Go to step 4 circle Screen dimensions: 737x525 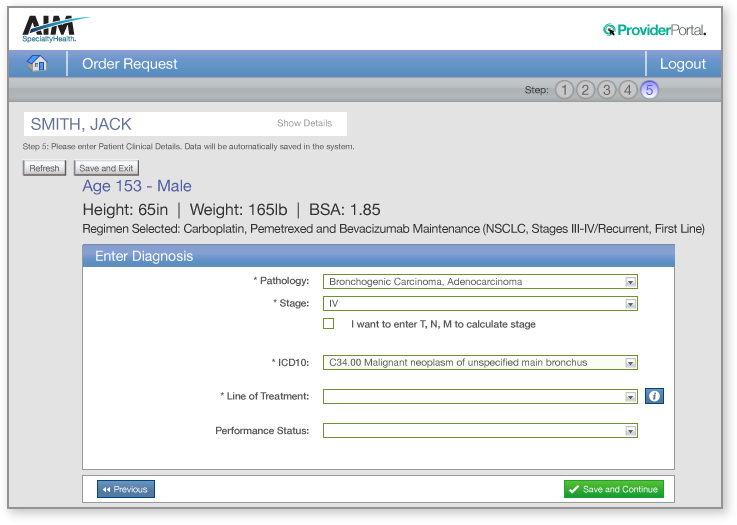(x=627, y=90)
